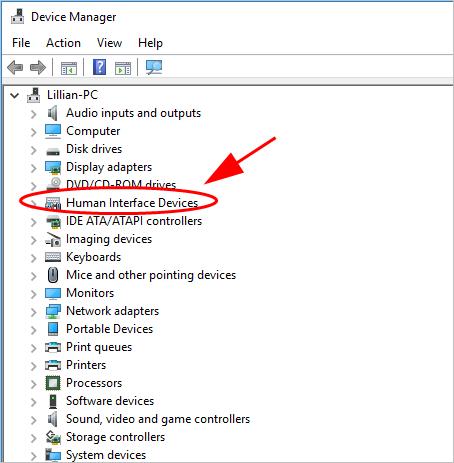The width and height of the screenshot is (454, 463).
Task: Click the Show/Hide console tree icon
Action: tap(69, 68)
